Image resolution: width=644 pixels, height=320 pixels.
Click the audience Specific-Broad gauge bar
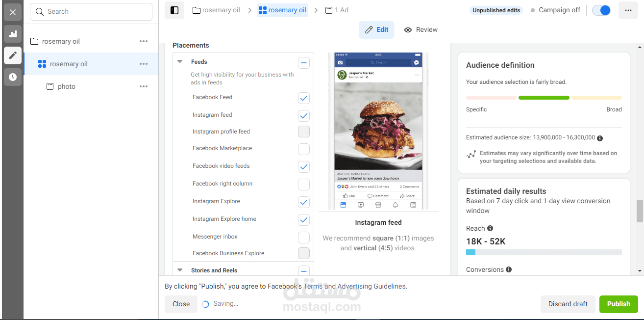pyautogui.click(x=544, y=98)
